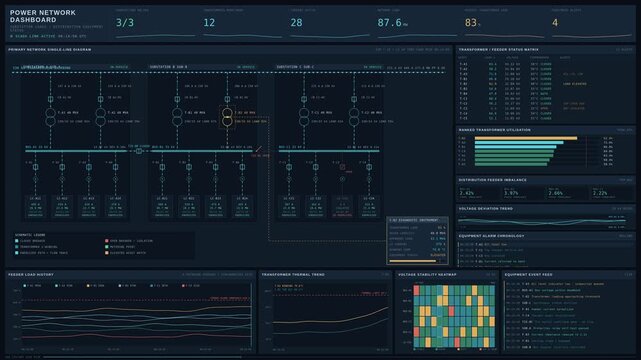641x360 pixels.
Task: Click the 28 KPI card value
Action: (296, 23)
